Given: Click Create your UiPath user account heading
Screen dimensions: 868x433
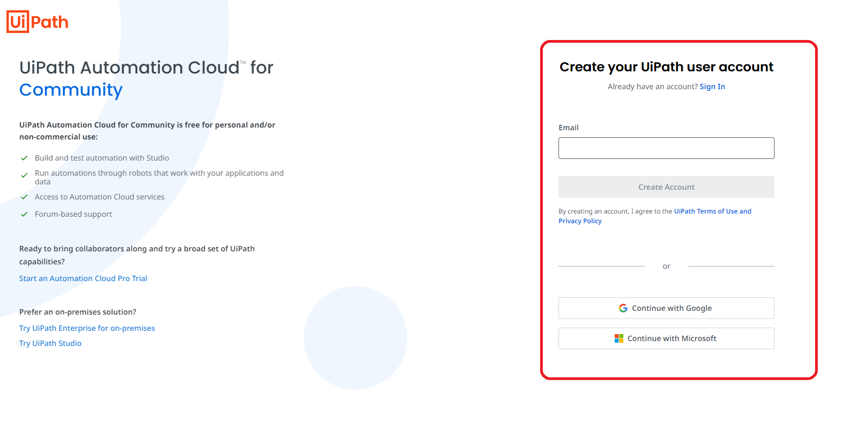Looking at the screenshot, I should pos(666,67).
